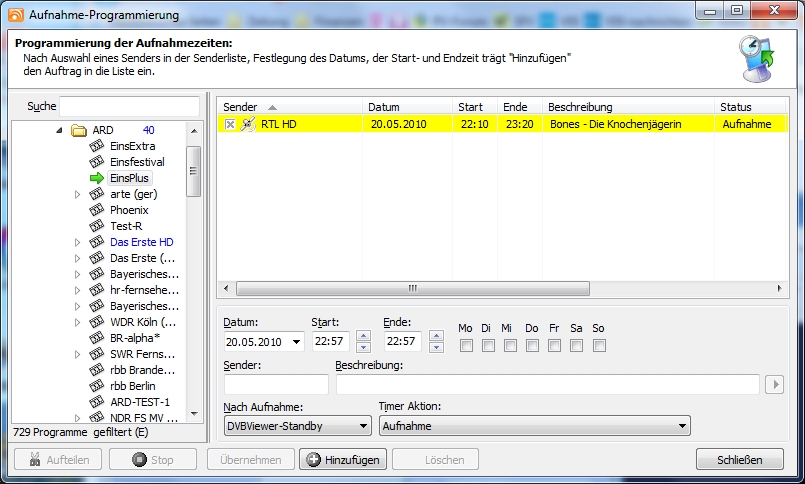Viewport: 805px width, 484px height.
Task: Open the Nach Aufnahme dropdown
Action: coord(297,426)
